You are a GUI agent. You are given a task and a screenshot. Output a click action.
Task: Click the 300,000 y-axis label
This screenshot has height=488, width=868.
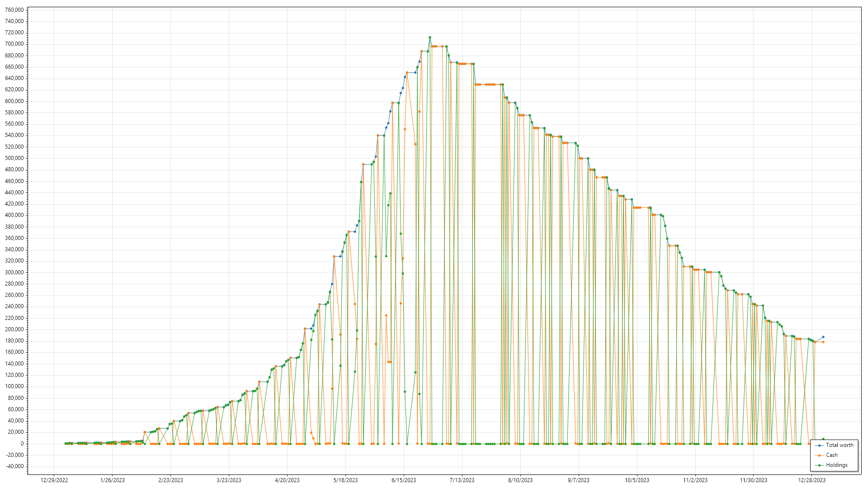(x=14, y=272)
